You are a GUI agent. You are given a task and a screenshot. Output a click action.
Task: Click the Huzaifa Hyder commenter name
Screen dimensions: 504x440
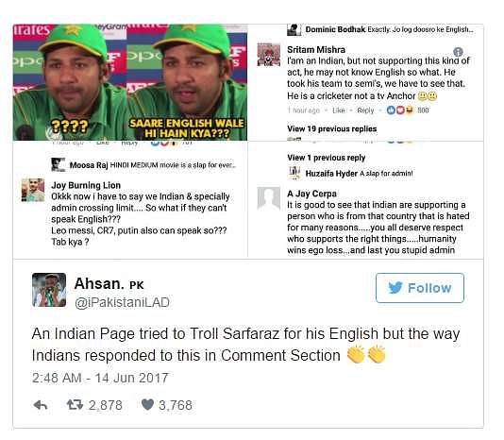coord(331,174)
